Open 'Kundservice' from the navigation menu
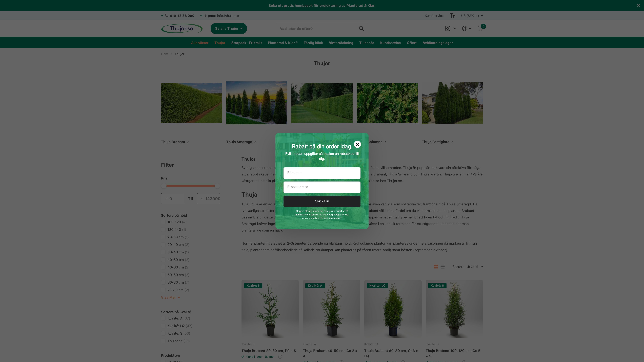644x362 pixels. tap(390, 43)
